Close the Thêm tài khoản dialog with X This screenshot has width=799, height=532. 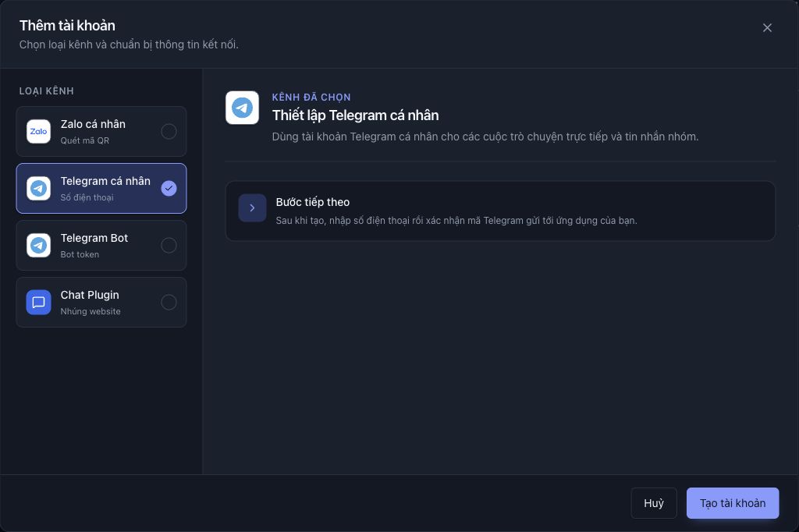[x=767, y=28]
